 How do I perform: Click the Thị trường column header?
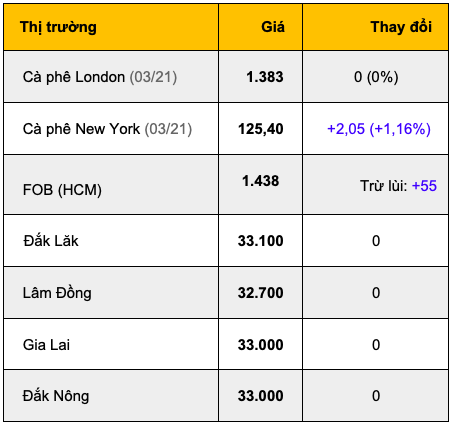(58, 27)
